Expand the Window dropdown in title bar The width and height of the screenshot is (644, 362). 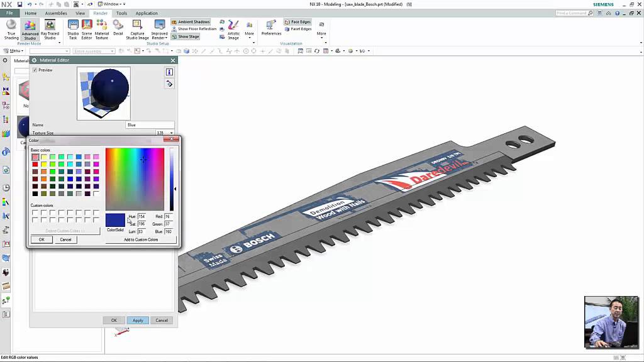pyautogui.click(x=112, y=4)
